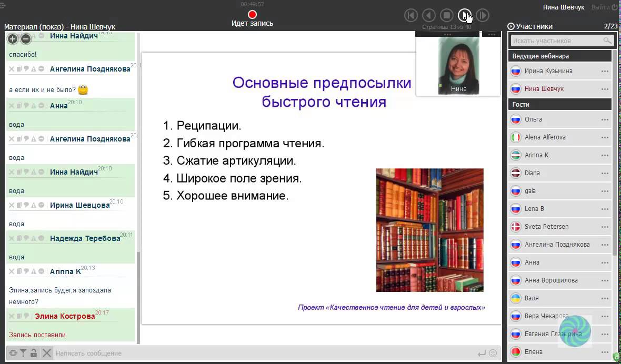Click the block icon on Ирина Шевцова's message

click(41, 205)
